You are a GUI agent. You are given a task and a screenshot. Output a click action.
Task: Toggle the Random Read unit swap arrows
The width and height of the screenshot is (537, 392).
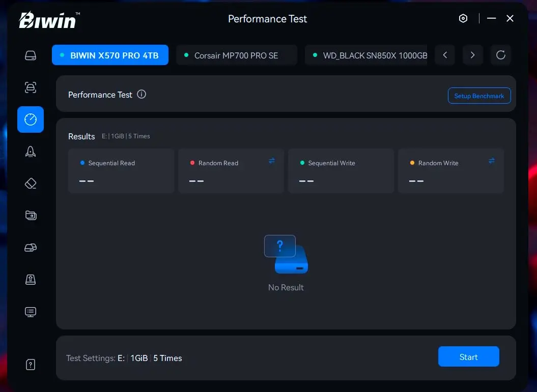pyautogui.click(x=272, y=161)
